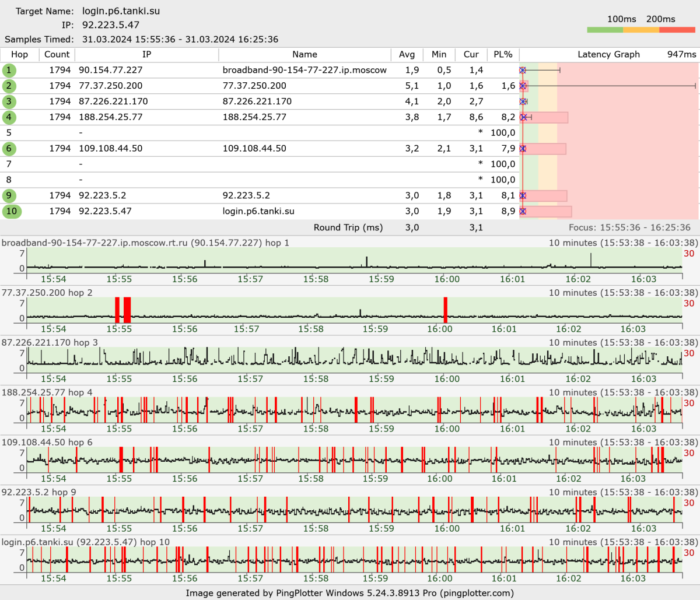Select IP address 188.254.25.77 in the IP column

tap(110, 117)
